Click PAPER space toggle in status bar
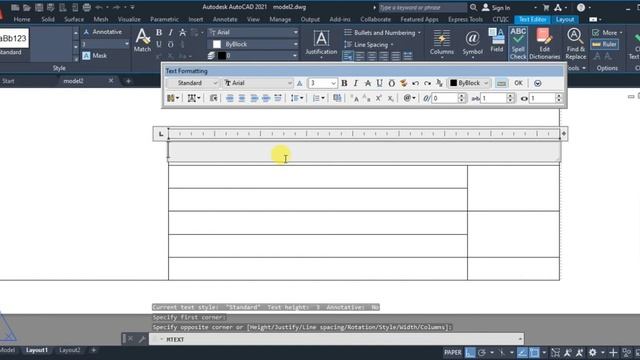 coord(453,352)
